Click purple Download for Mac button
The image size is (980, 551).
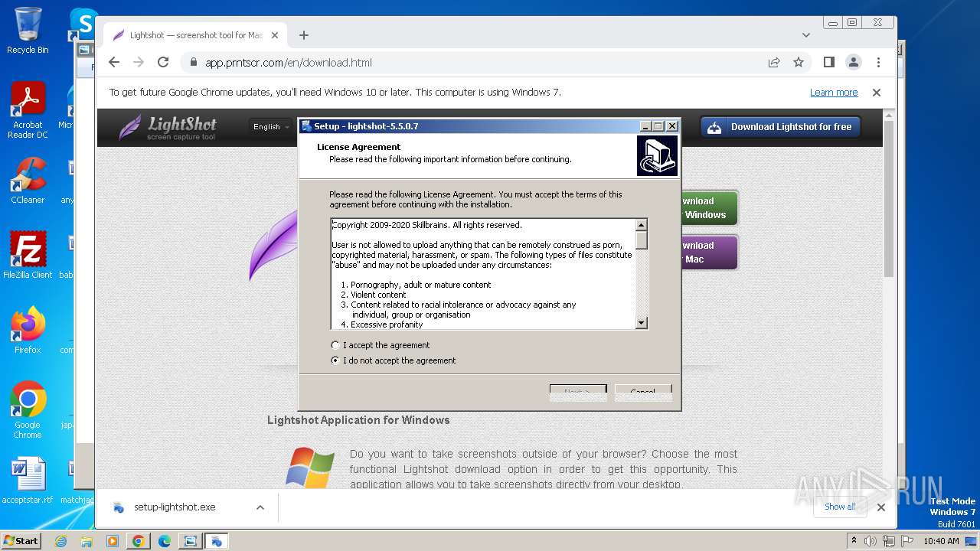(708, 253)
